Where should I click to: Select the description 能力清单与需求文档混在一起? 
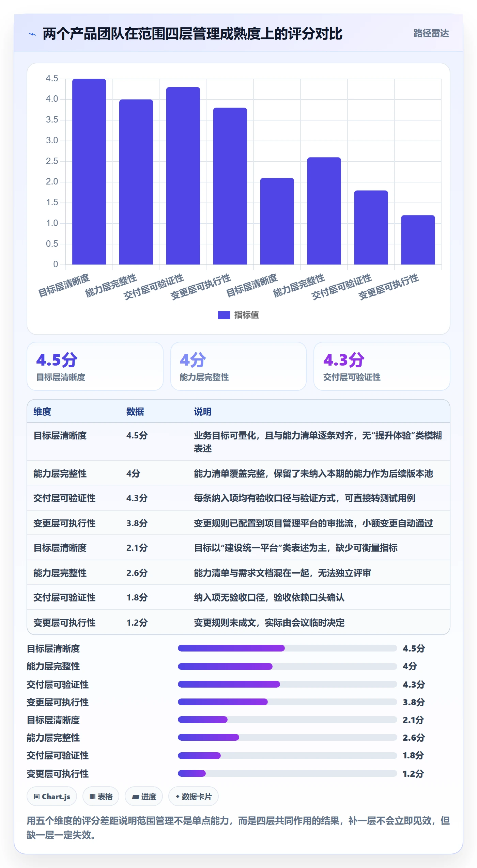coord(282,573)
